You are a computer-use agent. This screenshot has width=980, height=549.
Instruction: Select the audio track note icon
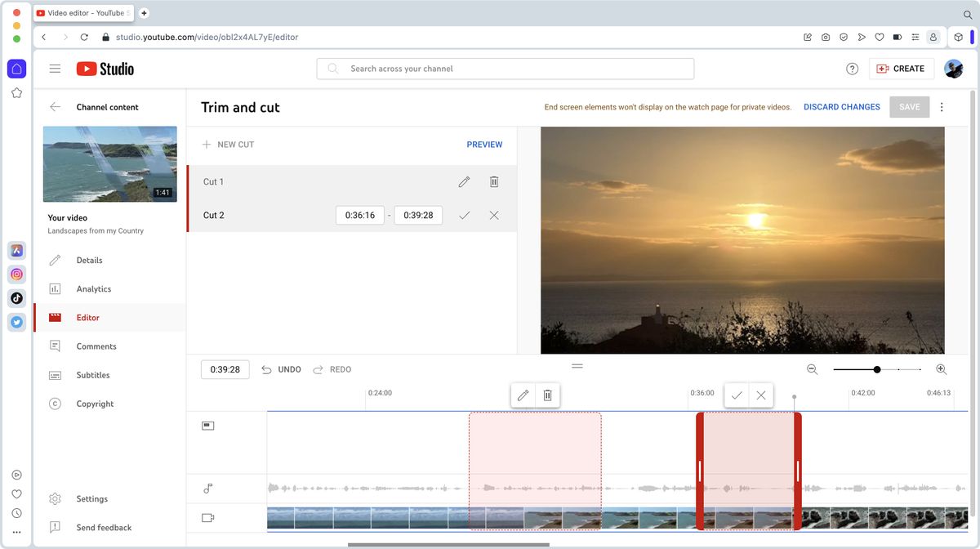207,488
